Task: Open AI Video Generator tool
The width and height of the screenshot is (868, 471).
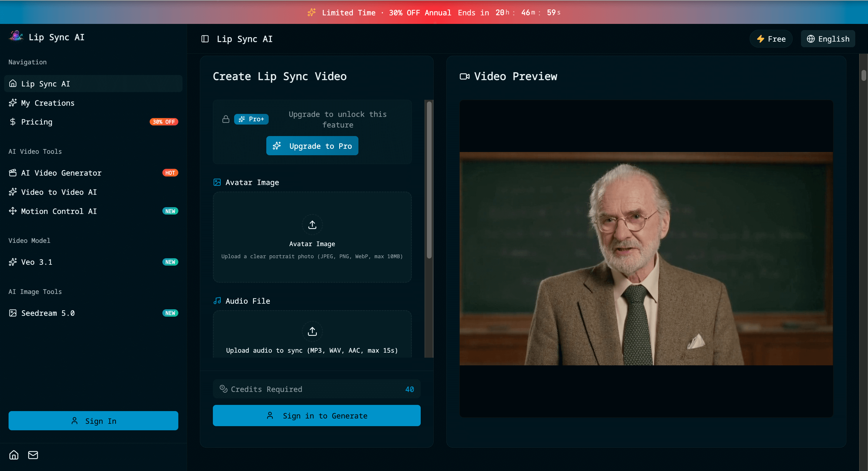Action: pos(61,173)
